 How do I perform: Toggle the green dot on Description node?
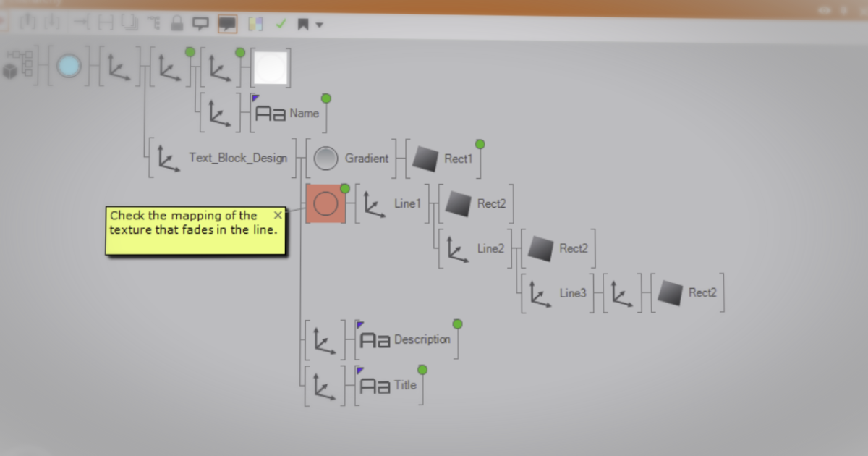(x=457, y=324)
